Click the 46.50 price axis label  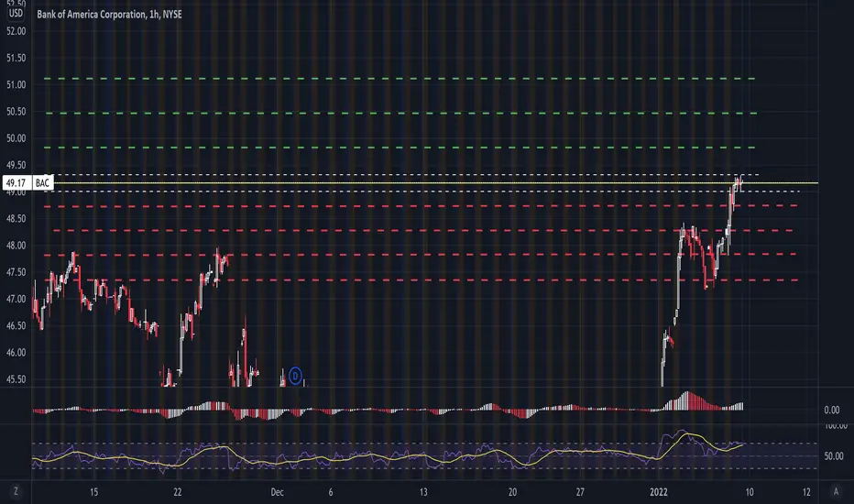pyautogui.click(x=16, y=325)
